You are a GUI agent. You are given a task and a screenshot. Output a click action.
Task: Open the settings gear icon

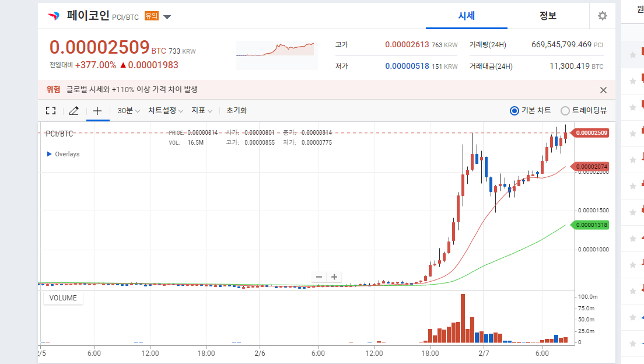pyautogui.click(x=602, y=16)
